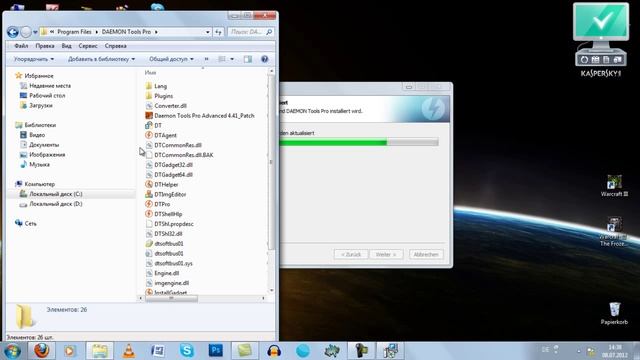The image size is (640, 360).
Task: Select Локальный диск (D:)
Action: [x=56, y=204]
